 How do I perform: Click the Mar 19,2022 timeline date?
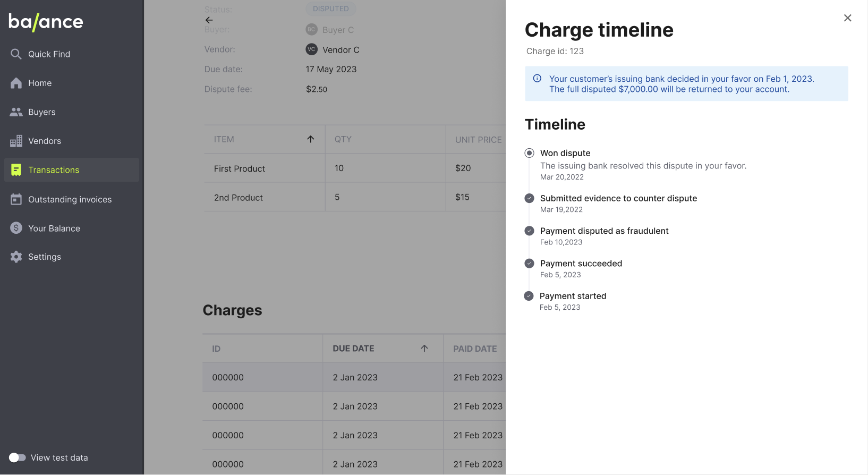[x=561, y=209]
